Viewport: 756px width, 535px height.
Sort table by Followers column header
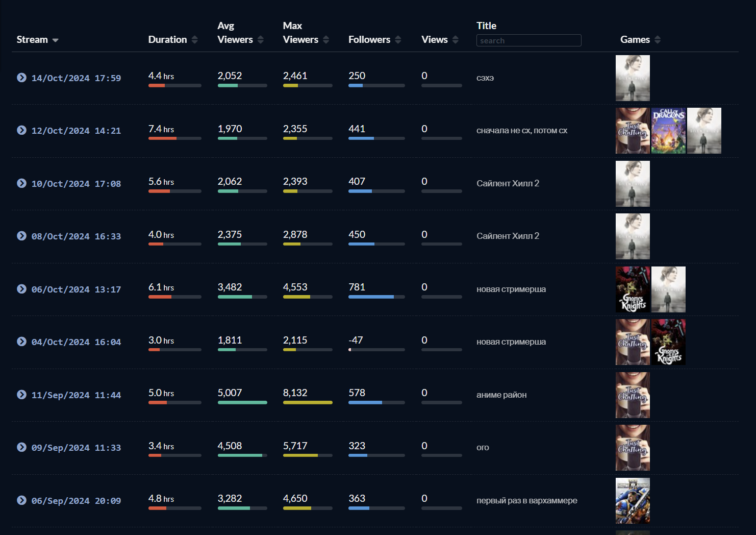[x=369, y=40]
